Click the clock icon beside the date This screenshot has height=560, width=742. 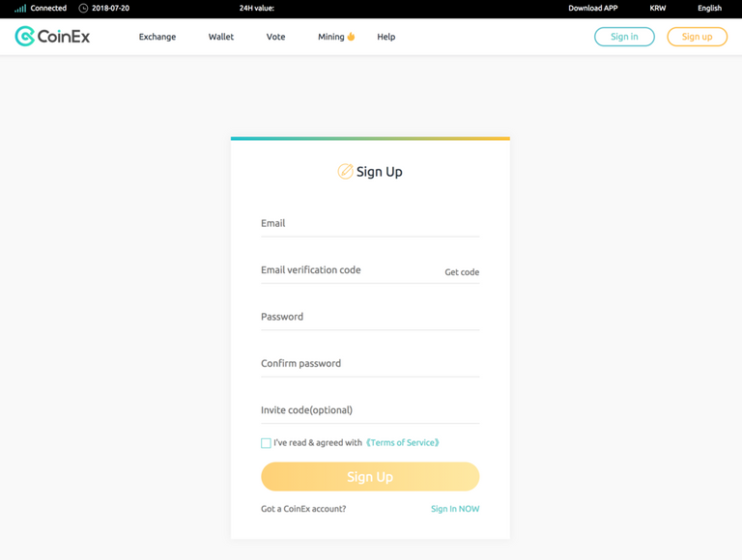point(83,8)
